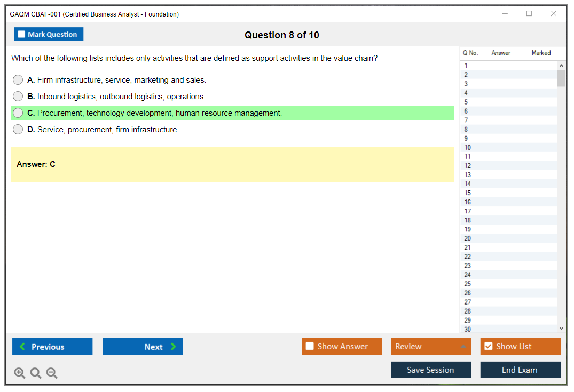
Task: Click the zoom out magnifier icon
Action: tap(52, 373)
